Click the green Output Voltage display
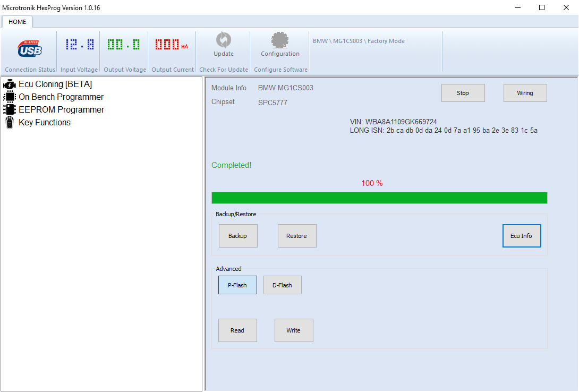 point(124,45)
